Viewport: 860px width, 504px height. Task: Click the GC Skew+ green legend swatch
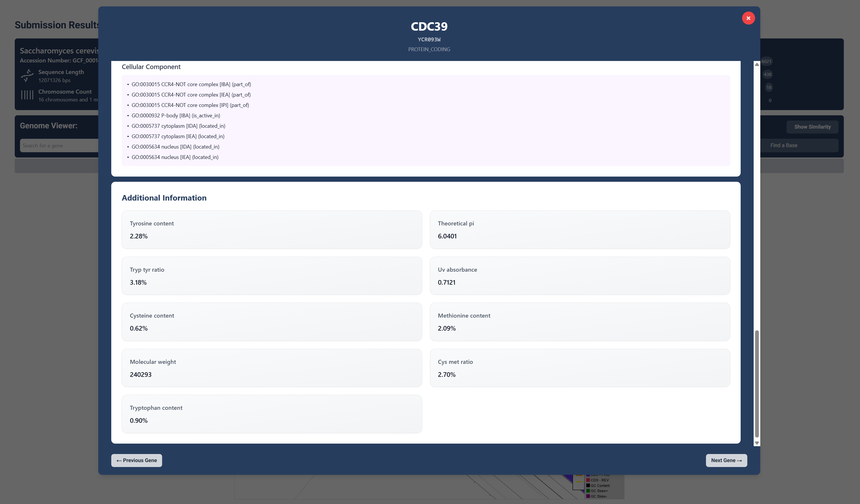tap(588, 491)
